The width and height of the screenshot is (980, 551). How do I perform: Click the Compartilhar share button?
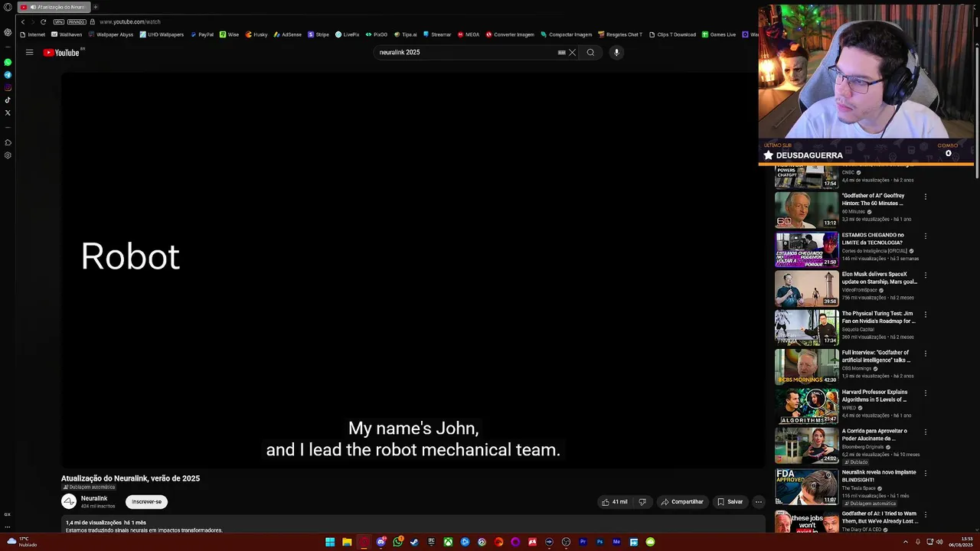click(x=682, y=501)
